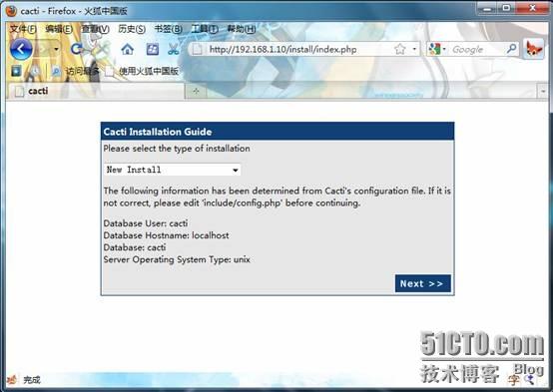Open the 帮助(H) menu
Viewport: 553px width, 392px height.
point(242,29)
